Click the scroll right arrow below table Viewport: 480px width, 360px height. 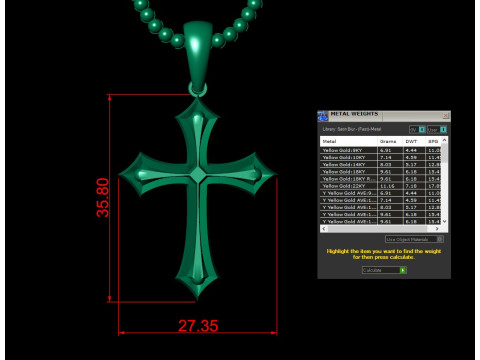(x=437, y=229)
